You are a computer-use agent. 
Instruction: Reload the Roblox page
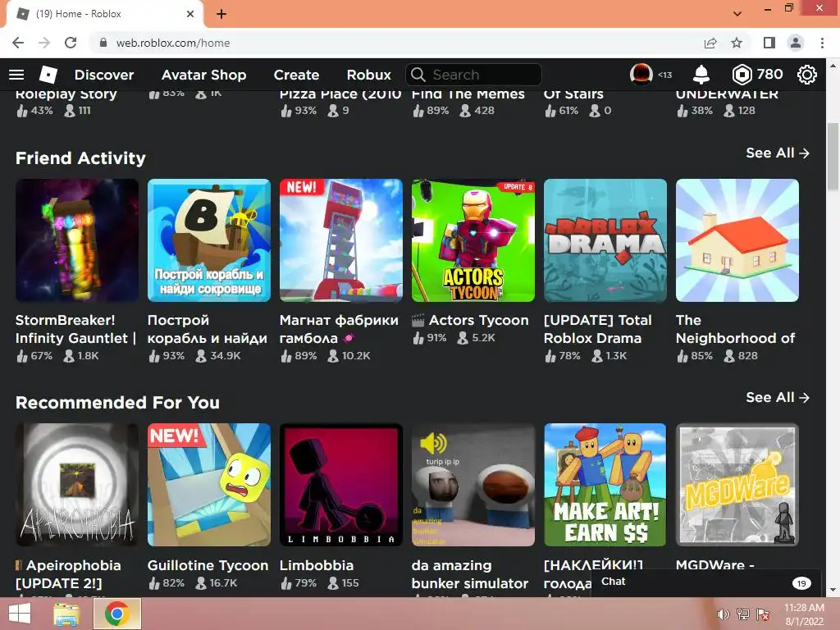pyautogui.click(x=71, y=43)
